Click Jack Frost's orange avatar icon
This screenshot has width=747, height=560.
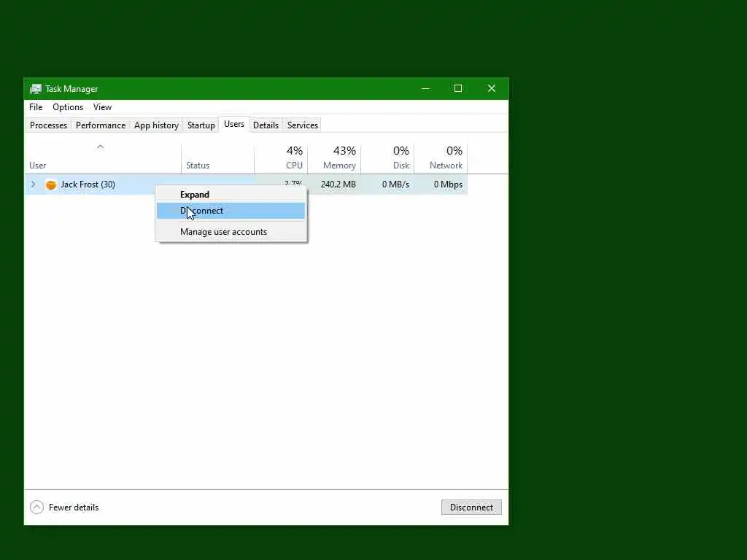tap(50, 184)
